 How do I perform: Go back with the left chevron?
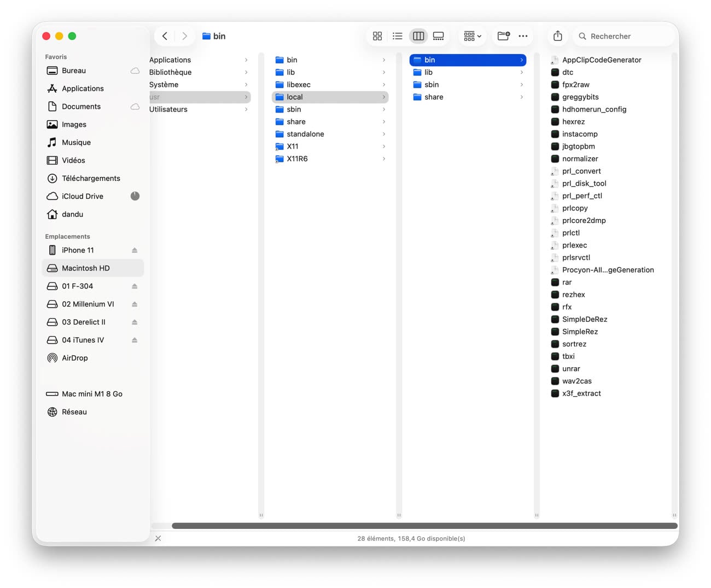click(x=165, y=36)
